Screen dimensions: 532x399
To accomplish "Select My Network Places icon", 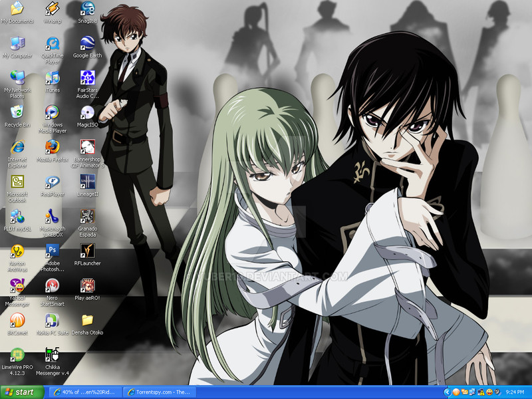I will coord(17,84).
